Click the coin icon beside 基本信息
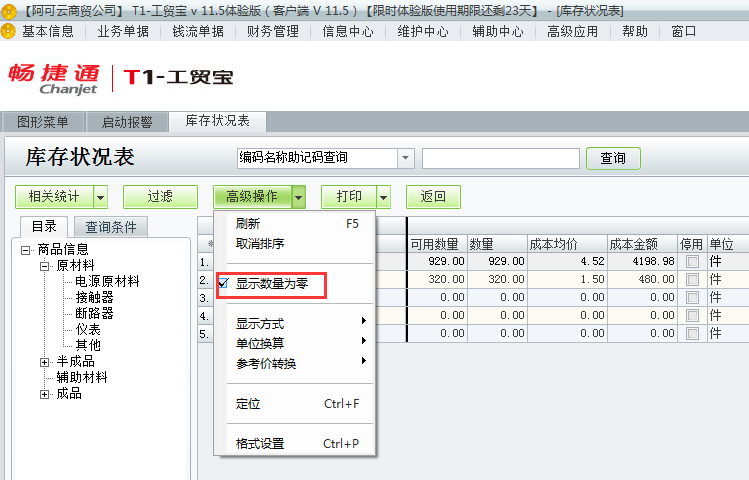The width and height of the screenshot is (749, 480). click(x=8, y=32)
